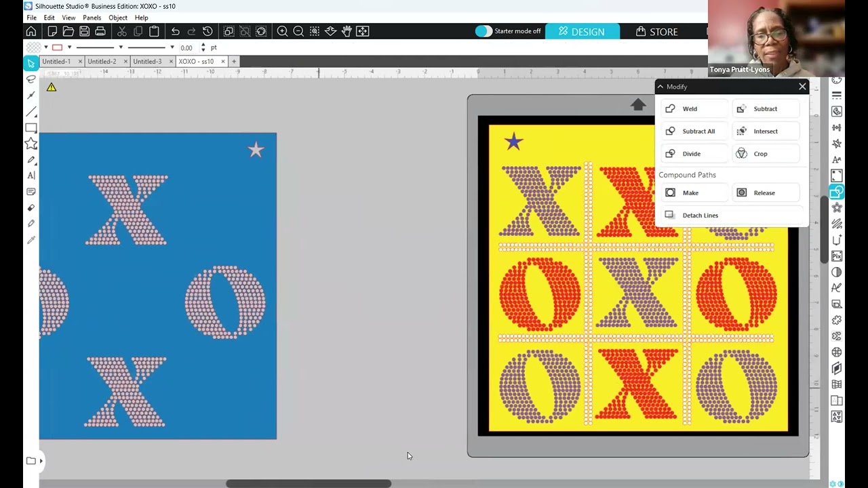Viewport: 868px width, 488px height.
Task: Click the Subtract button
Action: point(766,108)
